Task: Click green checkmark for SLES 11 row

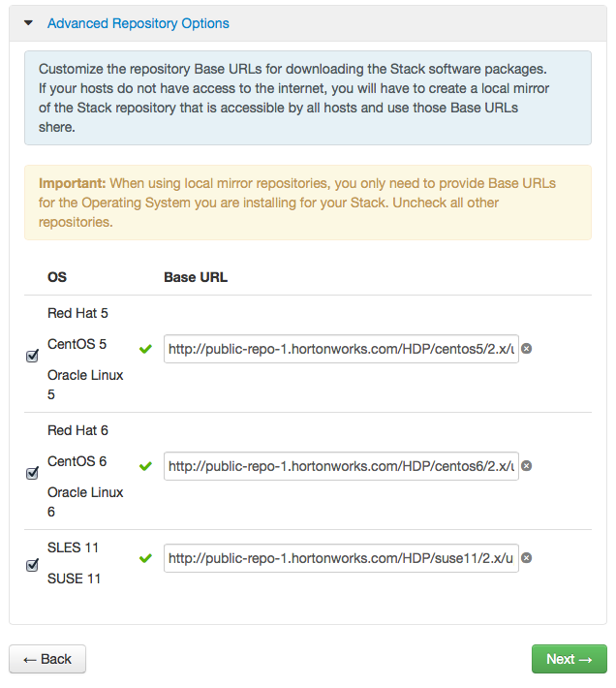Action: tap(146, 559)
